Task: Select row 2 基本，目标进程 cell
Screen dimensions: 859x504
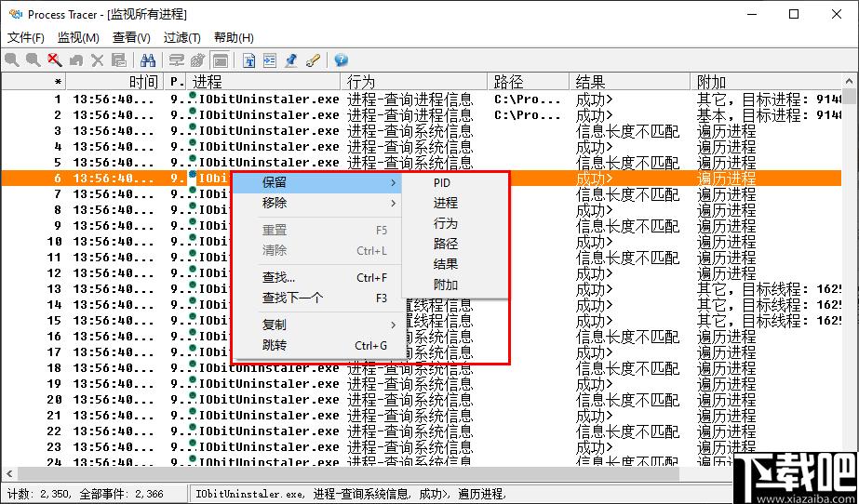Action: tap(769, 115)
